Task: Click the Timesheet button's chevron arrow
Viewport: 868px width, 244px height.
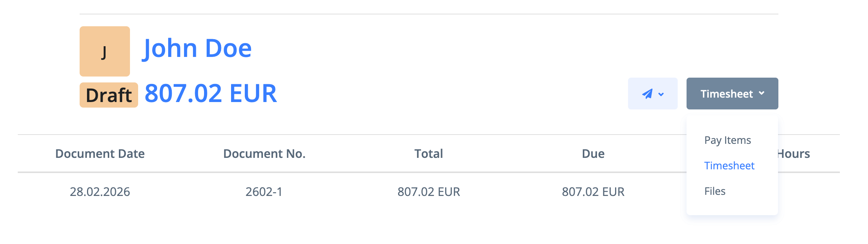Action: point(762,94)
